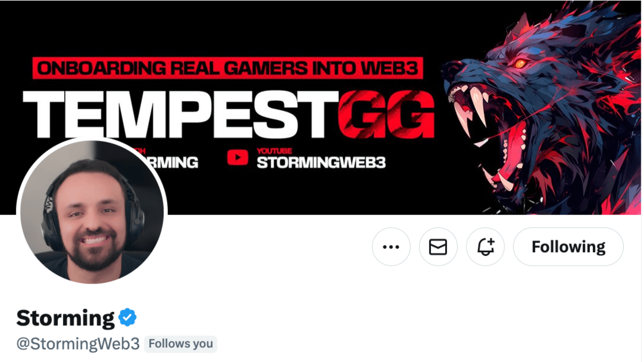Click the Following button
This screenshot has width=644, height=362.
point(568,247)
